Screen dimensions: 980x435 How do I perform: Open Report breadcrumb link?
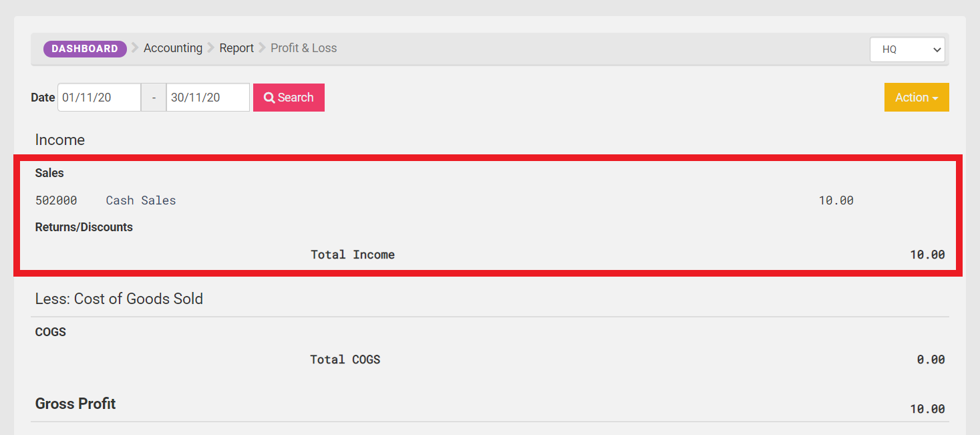coord(236,48)
